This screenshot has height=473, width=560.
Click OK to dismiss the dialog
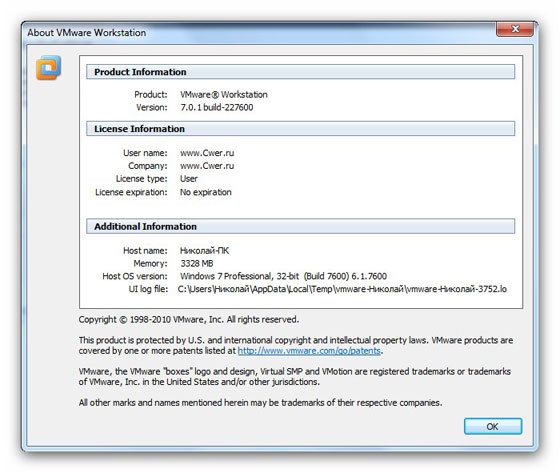pyautogui.click(x=492, y=426)
